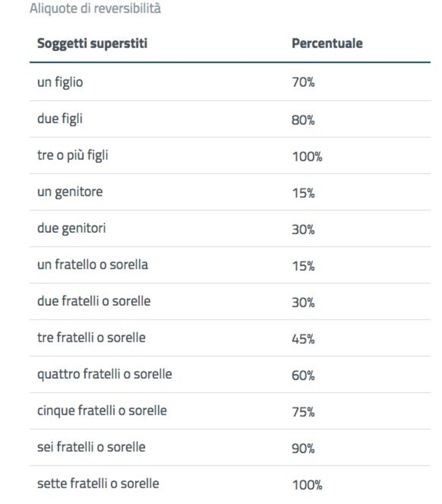
Task: Click the 'un figlio' row label
Action: click(x=60, y=82)
